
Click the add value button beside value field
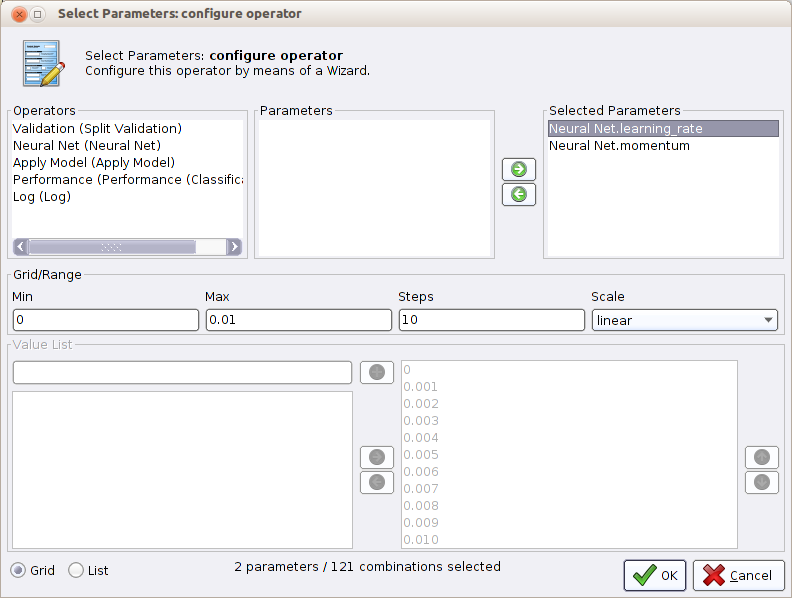377,372
